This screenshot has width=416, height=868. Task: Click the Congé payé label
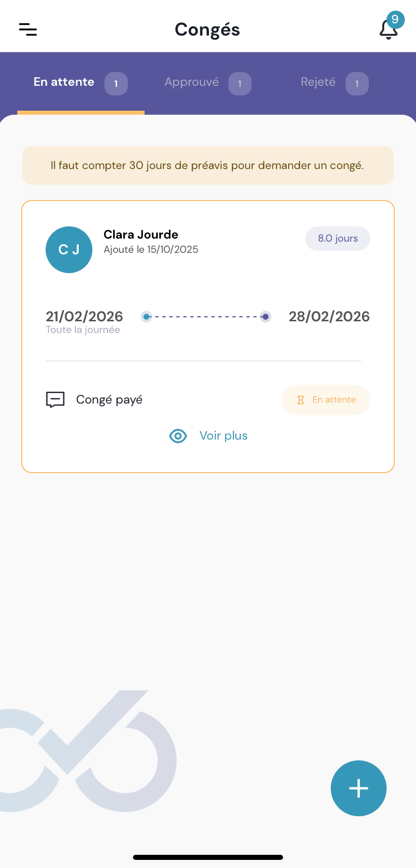point(109,400)
